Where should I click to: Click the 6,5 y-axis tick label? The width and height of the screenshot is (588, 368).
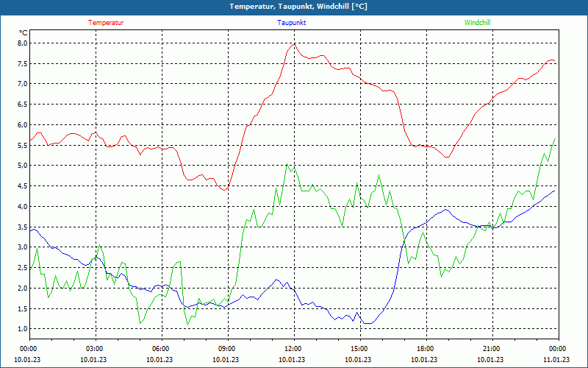[x=22, y=105]
